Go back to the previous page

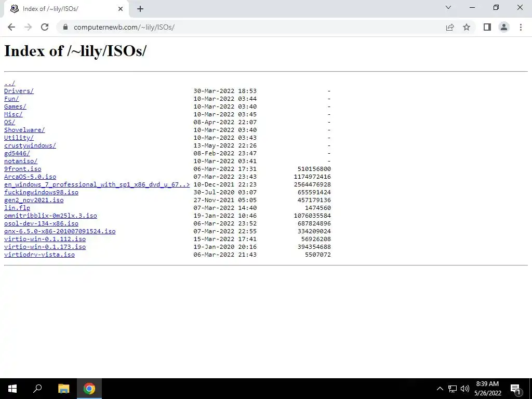click(11, 27)
